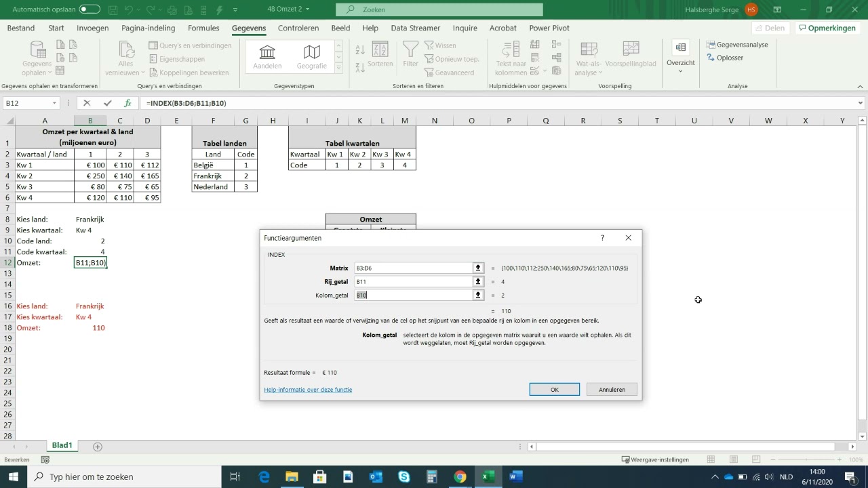Click the Rij_getal input field
Viewport: 868px width, 488px height.
coord(414,281)
